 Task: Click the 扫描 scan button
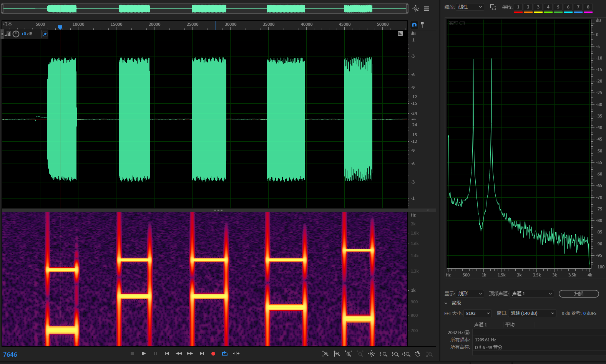click(578, 294)
